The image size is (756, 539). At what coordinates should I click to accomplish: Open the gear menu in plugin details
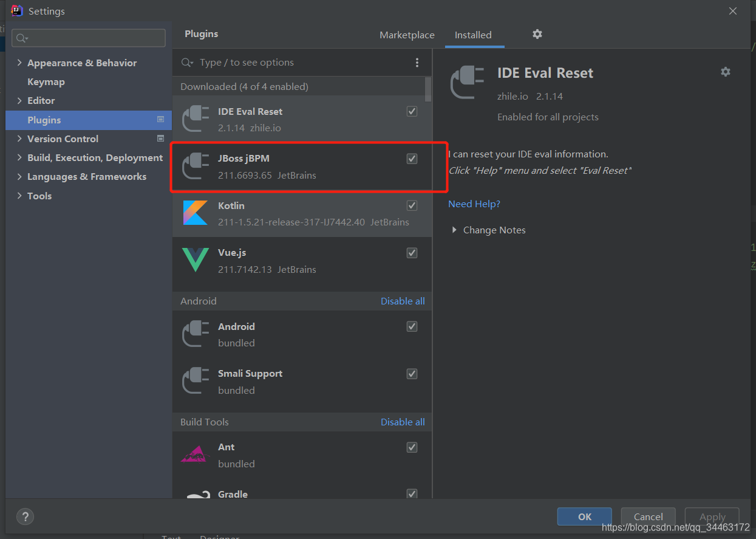[x=726, y=72]
